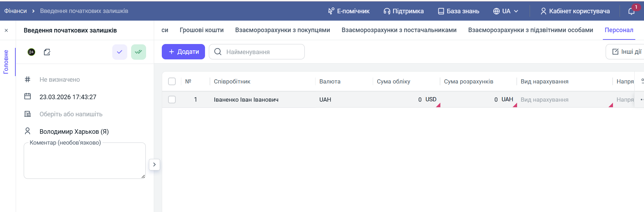Click the Додати button
644x212 pixels.
[183, 52]
